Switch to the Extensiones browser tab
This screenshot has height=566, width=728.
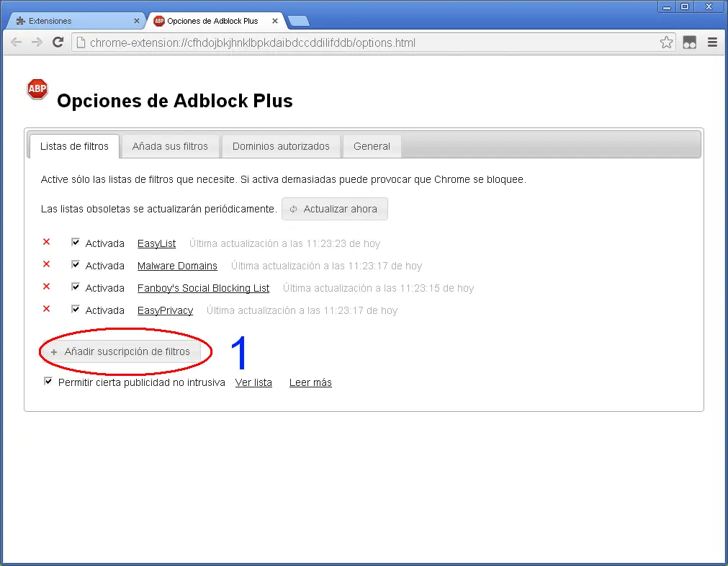click(74, 21)
